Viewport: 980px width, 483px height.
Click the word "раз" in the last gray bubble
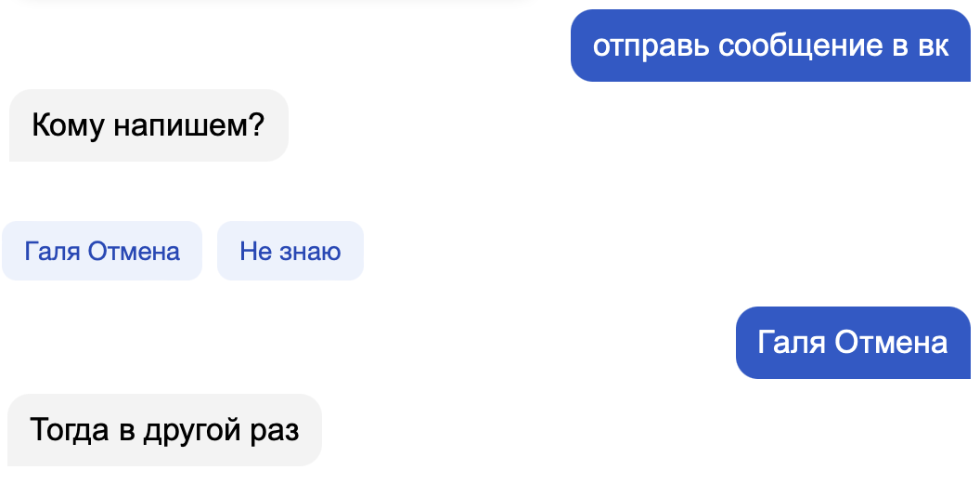tap(276, 431)
